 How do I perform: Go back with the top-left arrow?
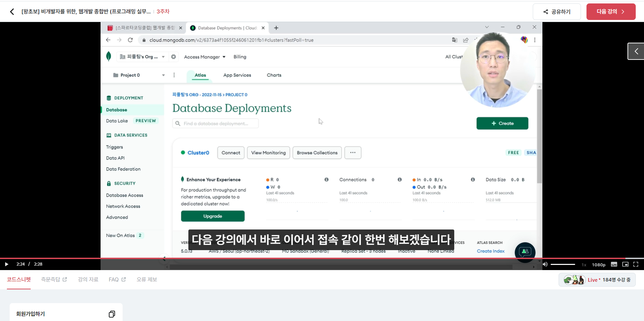point(12,12)
